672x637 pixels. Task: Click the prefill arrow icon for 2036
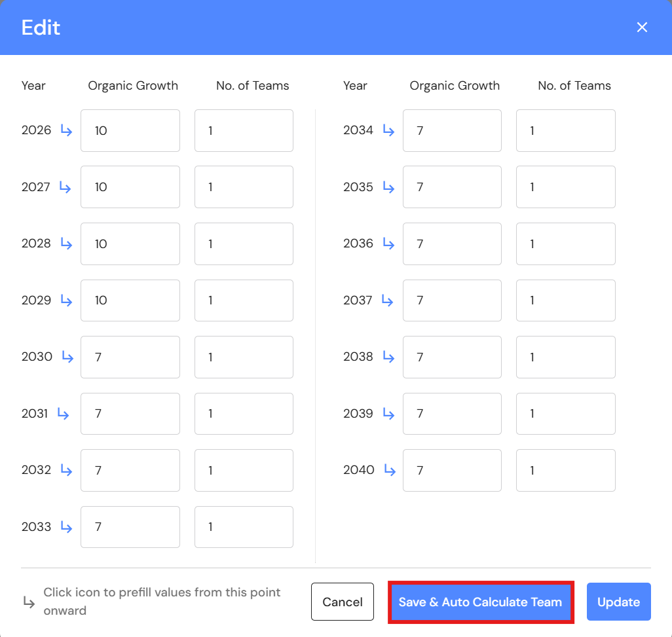click(388, 244)
